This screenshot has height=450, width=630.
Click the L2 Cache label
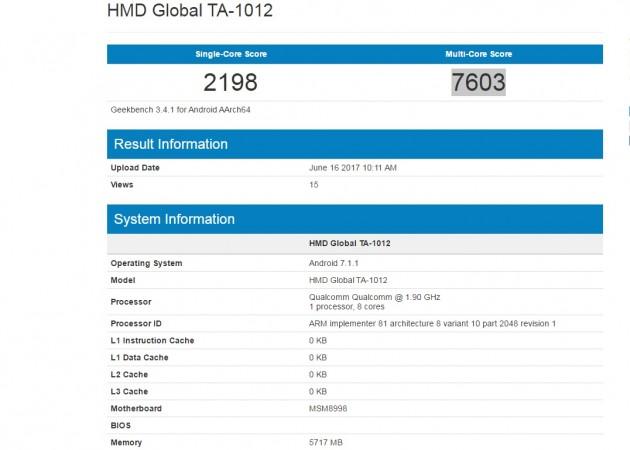[129, 374]
